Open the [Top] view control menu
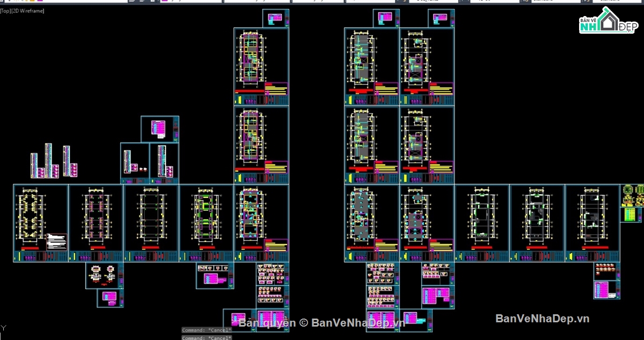644x340 pixels. pos(5,11)
